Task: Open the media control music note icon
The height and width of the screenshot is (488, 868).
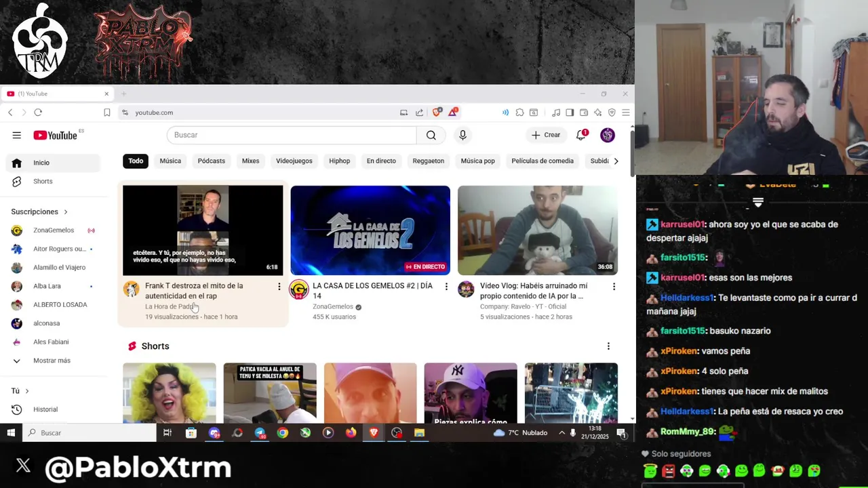Action: pyautogui.click(x=556, y=113)
